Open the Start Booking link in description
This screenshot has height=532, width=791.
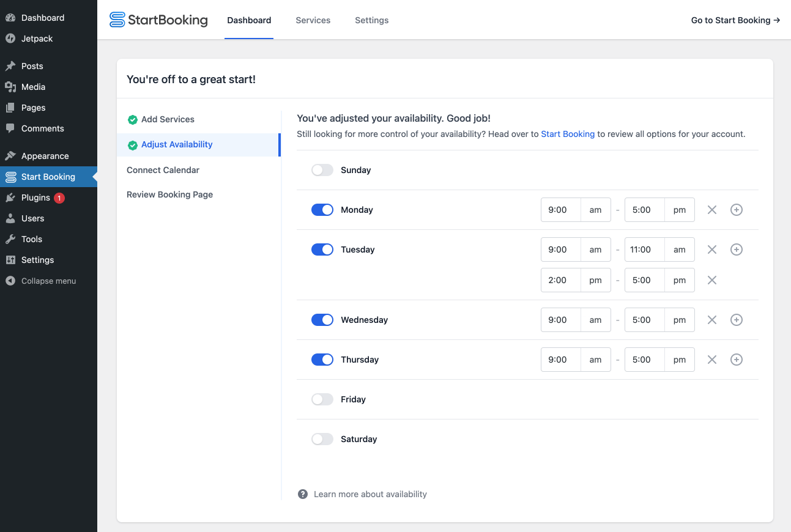(x=568, y=134)
